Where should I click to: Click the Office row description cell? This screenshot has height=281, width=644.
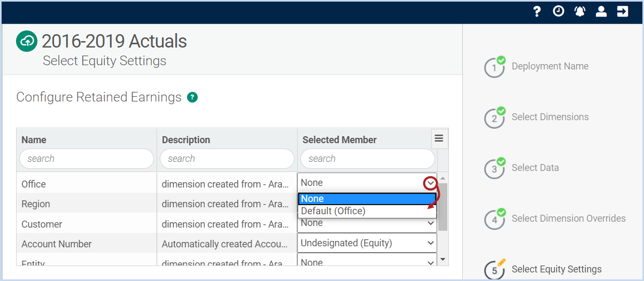tap(227, 184)
